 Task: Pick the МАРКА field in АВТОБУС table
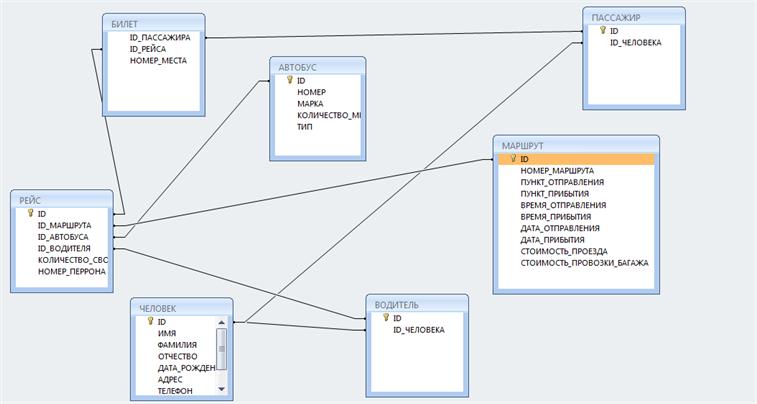[x=310, y=104]
